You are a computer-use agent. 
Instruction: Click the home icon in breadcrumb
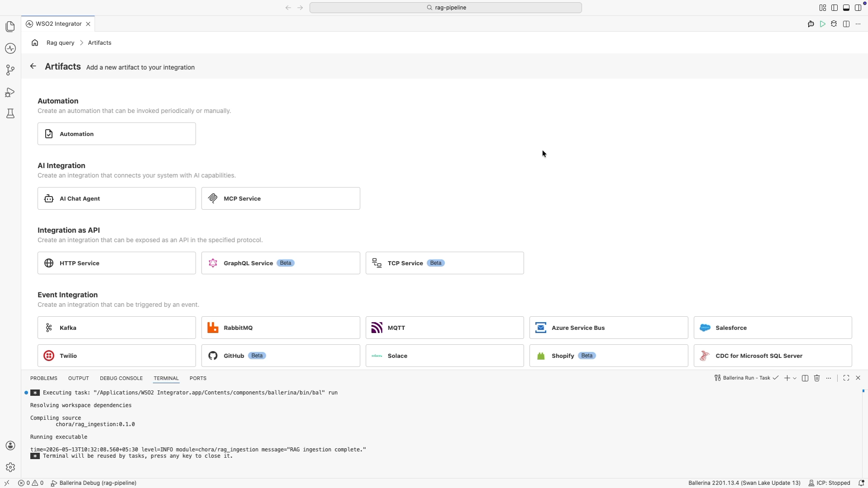[35, 42]
